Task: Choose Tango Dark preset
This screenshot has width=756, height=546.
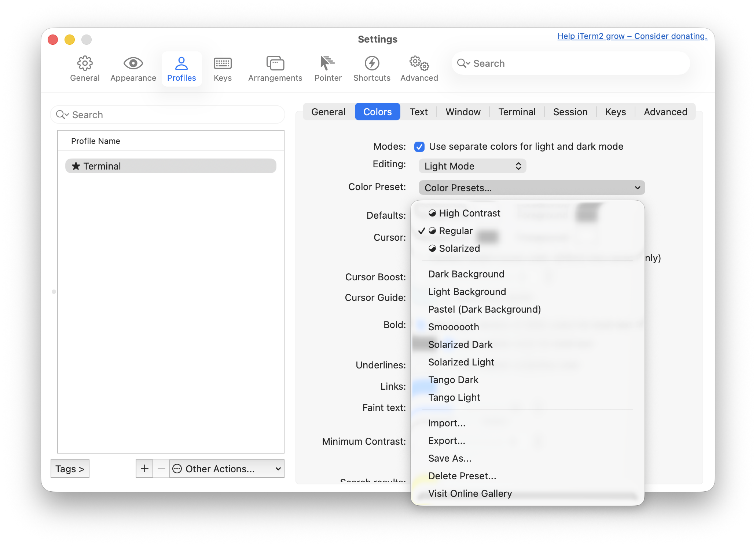Action: [453, 380]
